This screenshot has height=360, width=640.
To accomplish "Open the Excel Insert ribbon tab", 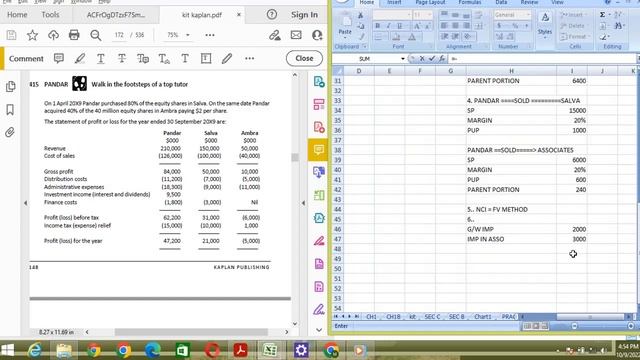I will pos(394,2).
